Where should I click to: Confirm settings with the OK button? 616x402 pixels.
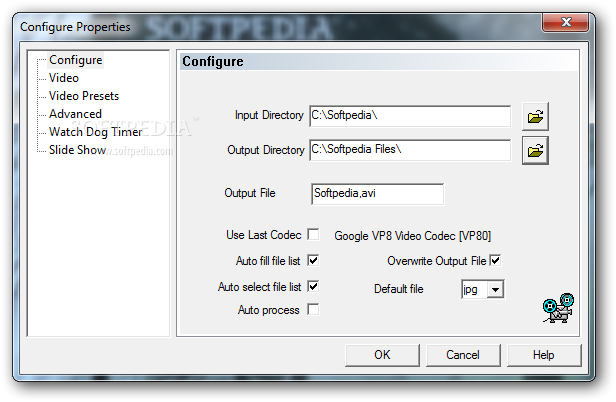point(382,355)
